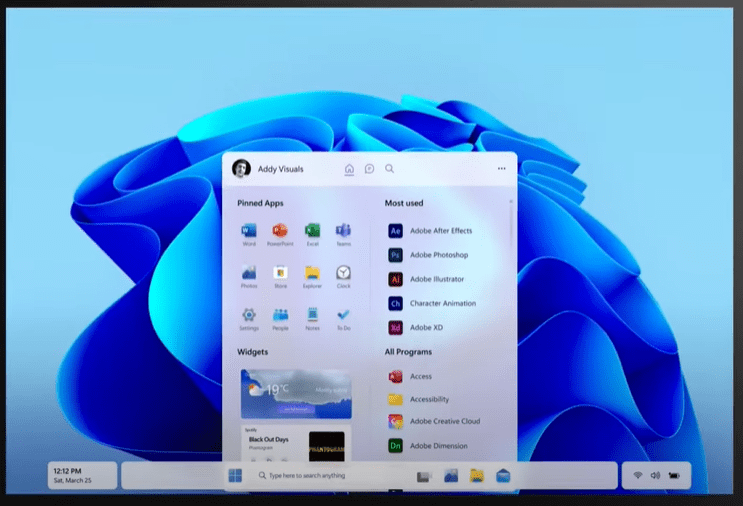The width and height of the screenshot is (743, 506).
Task: Open the To Do pinned app
Action: [344, 318]
